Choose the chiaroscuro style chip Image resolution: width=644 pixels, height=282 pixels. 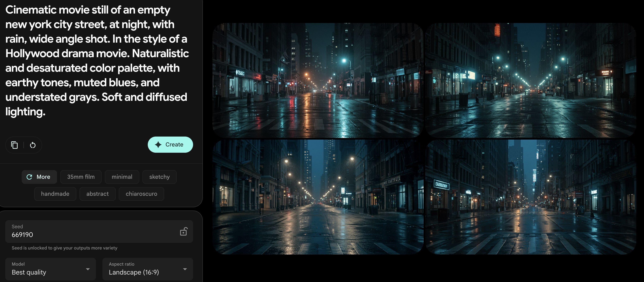click(141, 194)
